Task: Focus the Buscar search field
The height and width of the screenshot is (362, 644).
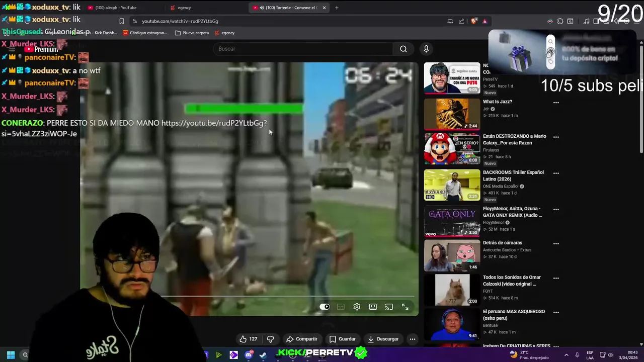Action: tap(303, 49)
